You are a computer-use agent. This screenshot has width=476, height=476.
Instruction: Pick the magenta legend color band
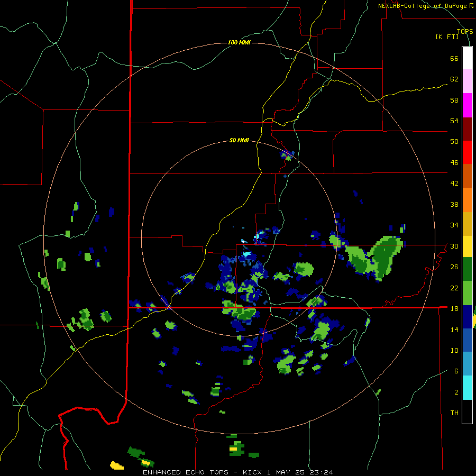(x=467, y=105)
